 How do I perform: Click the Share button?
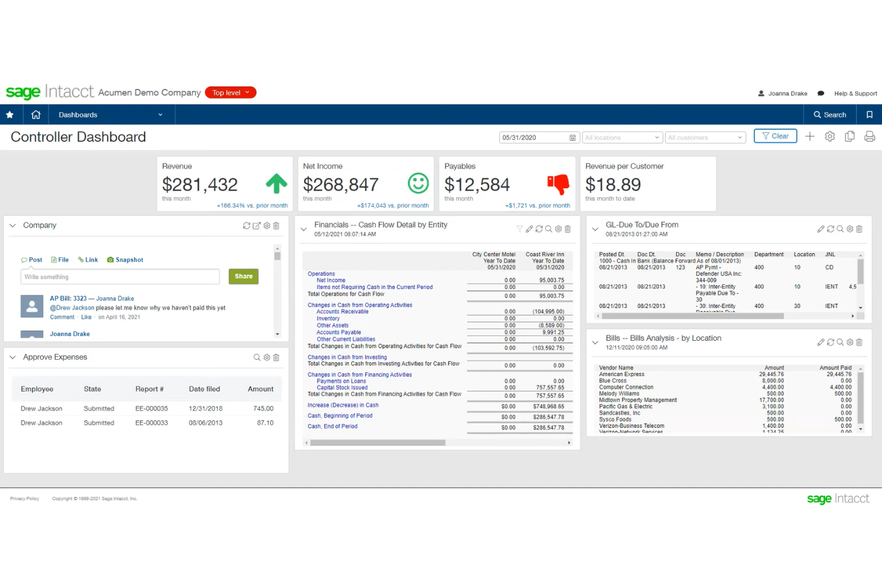pos(243,276)
